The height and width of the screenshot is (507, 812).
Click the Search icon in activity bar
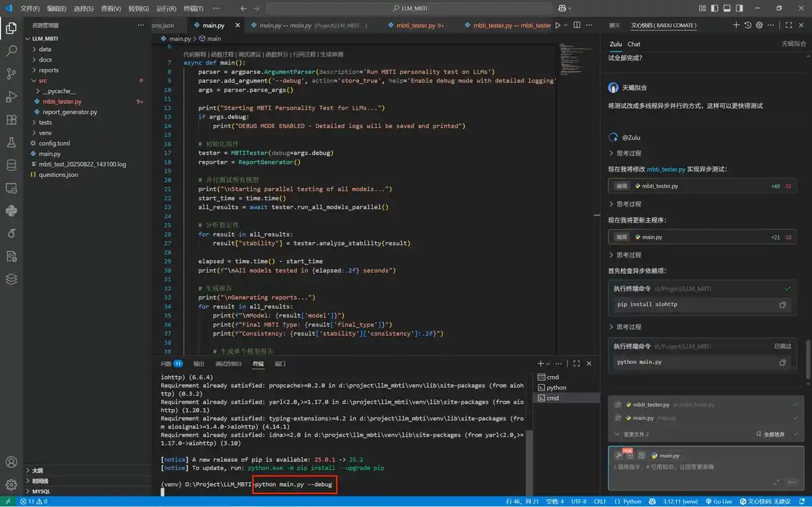[x=11, y=50]
